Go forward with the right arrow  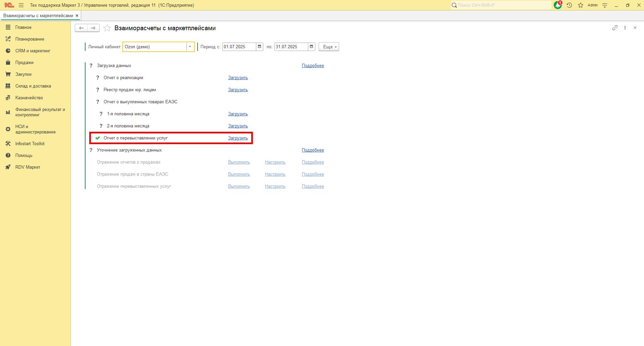[93, 28]
